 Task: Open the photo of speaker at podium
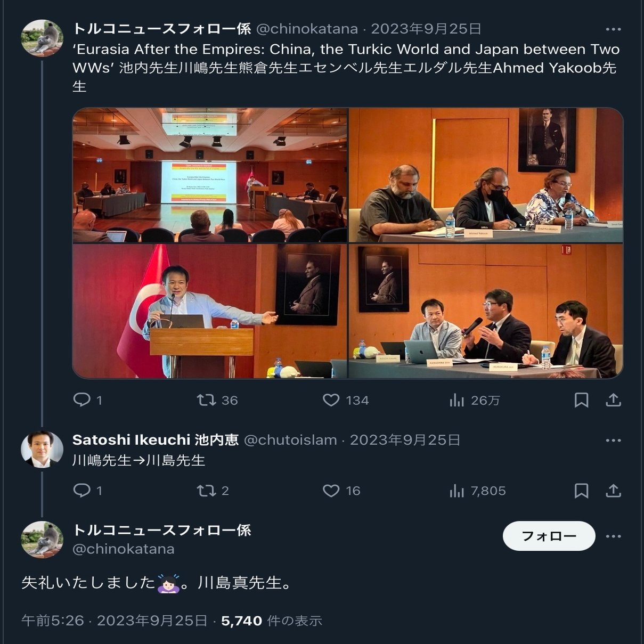click(210, 311)
